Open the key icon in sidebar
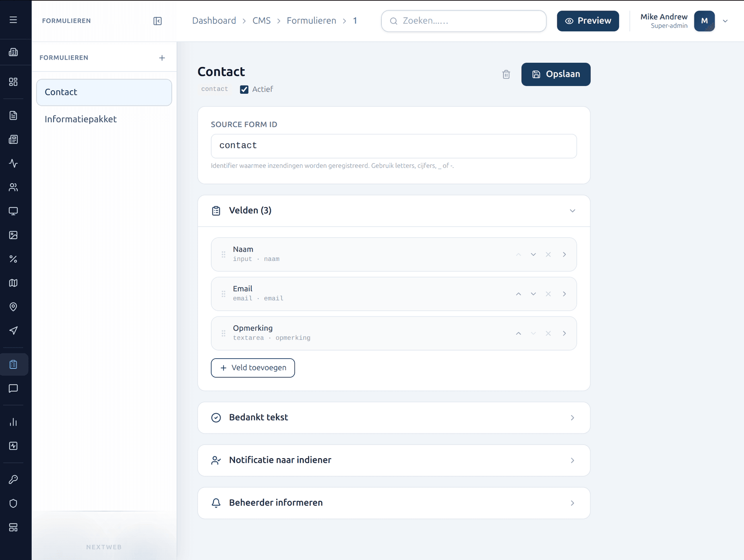The width and height of the screenshot is (744, 560). pyautogui.click(x=13, y=479)
